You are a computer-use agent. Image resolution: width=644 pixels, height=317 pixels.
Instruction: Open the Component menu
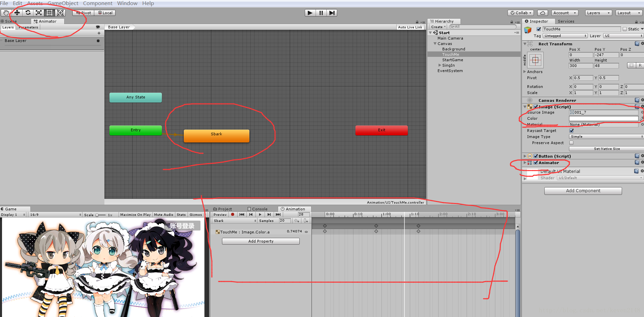pos(98,3)
